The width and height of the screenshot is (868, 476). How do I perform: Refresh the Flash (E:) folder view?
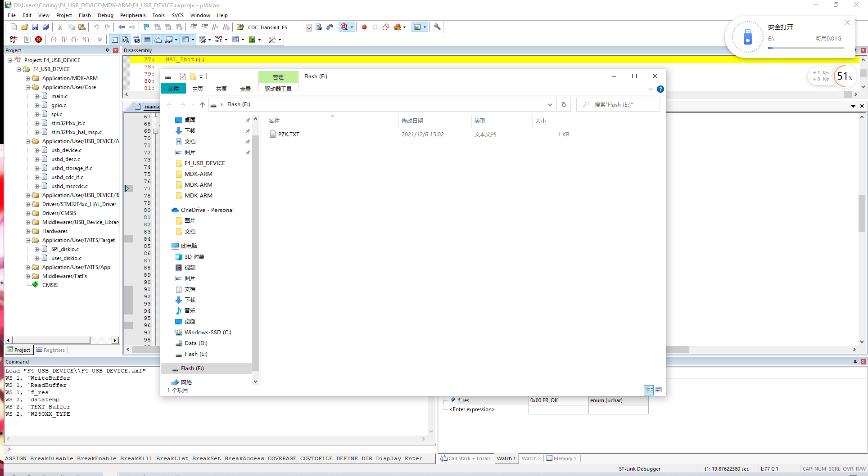pyautogui.click(x=564, y=104)
